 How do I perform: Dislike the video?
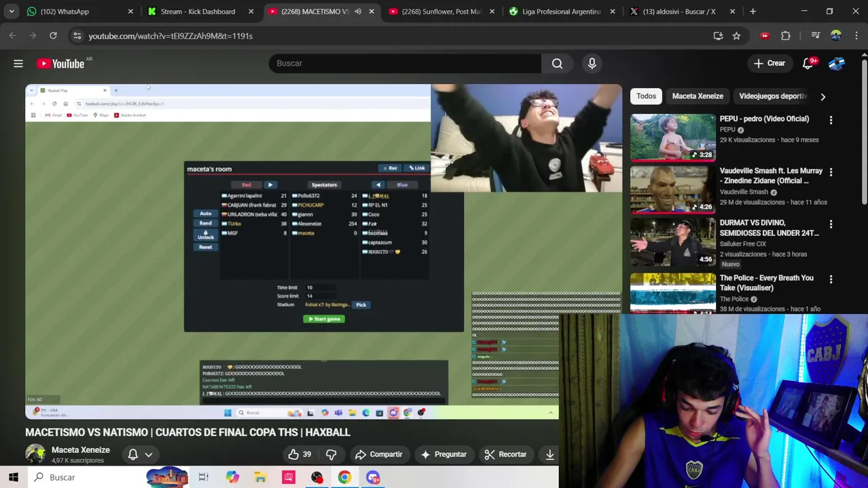click(x=331, y=455)
